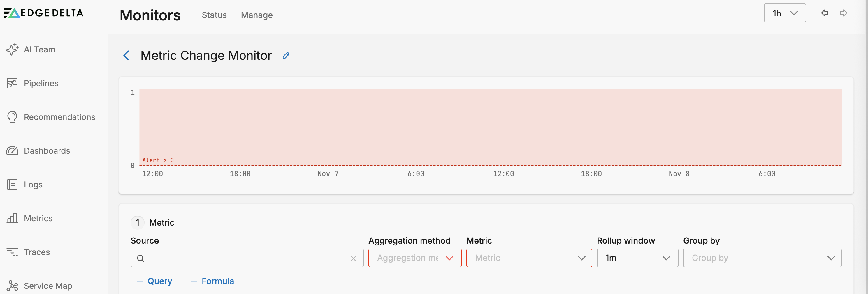Open the Rollup window 1m dropdown
Image resolution: width=868 pixels, height=294 pixels.
[x=637, y=258]
